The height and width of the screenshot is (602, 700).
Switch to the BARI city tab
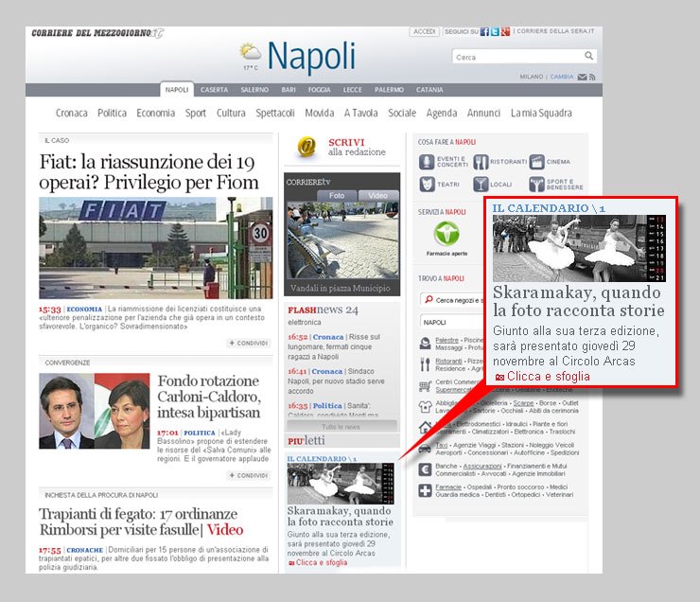[x=289, y=90]
